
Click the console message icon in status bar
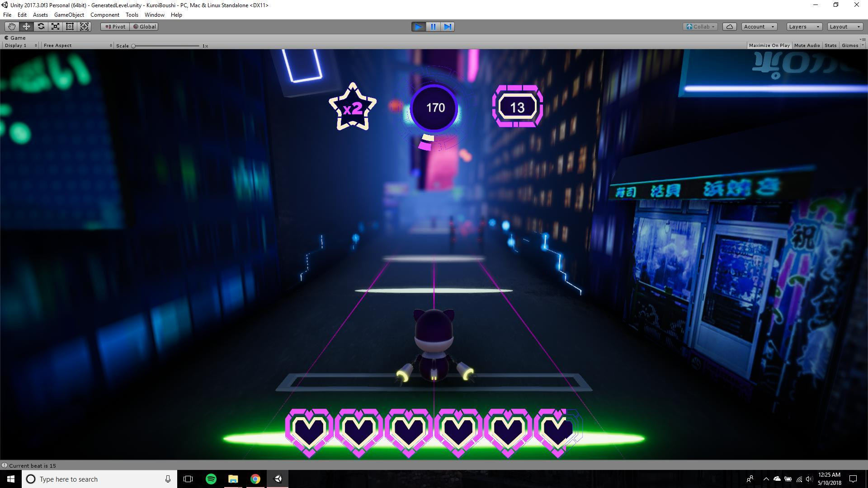pyautogui.click(x=5, y=465)
